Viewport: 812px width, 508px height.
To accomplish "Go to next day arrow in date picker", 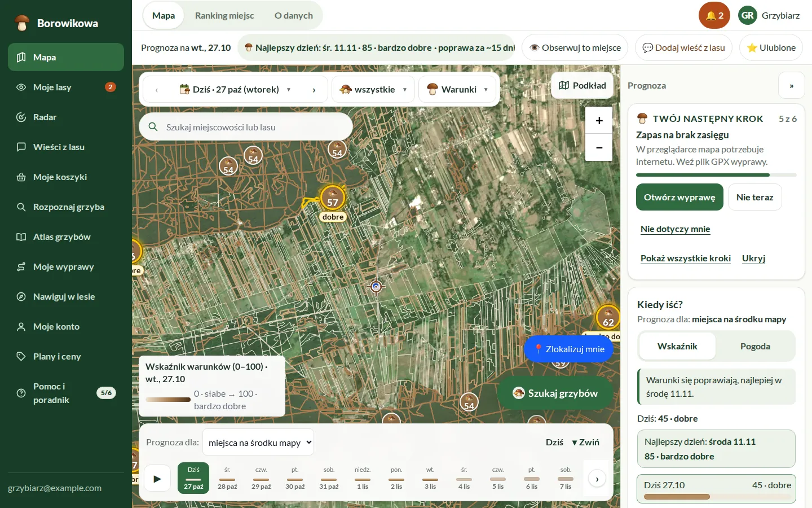I will pos(314,89).
